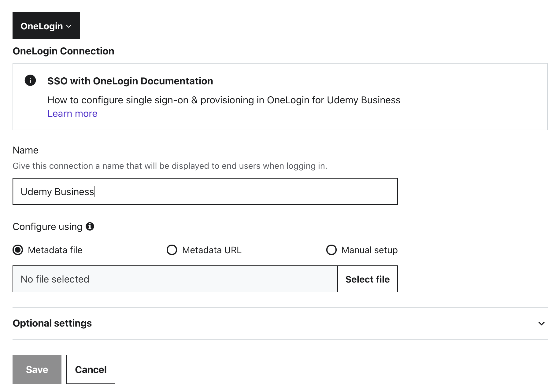Image resolution: width=555 pixels, height=392 pixels.
Task: Click the Optional settings chevron arrow
Action: (541, 324)
